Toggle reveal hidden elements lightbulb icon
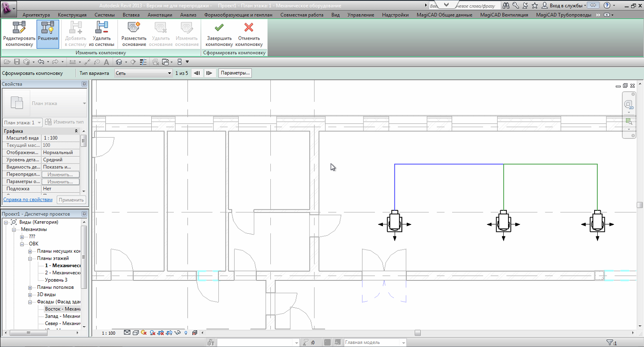 pyautogui.click(x=186, y=333)
